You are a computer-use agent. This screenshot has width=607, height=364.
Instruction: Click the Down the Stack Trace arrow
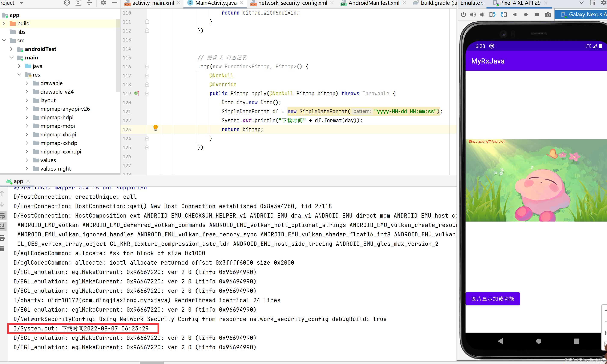(2, 204)
